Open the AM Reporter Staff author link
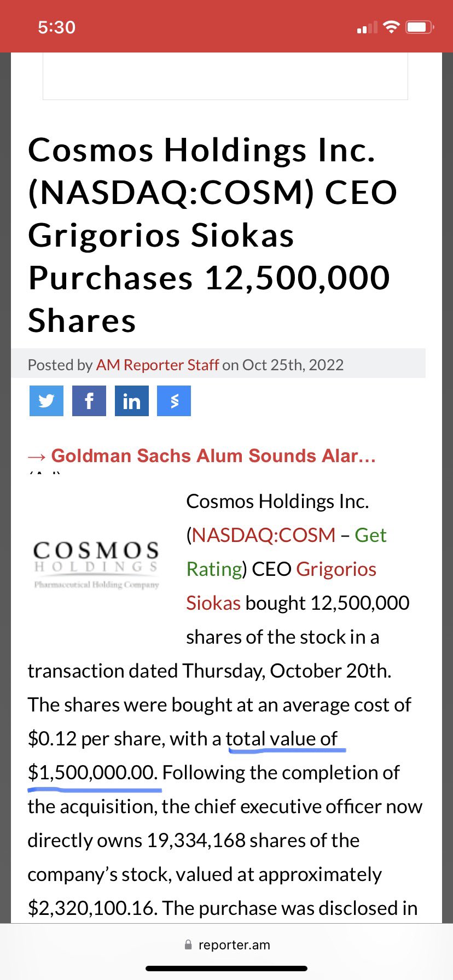 [158, 365]
